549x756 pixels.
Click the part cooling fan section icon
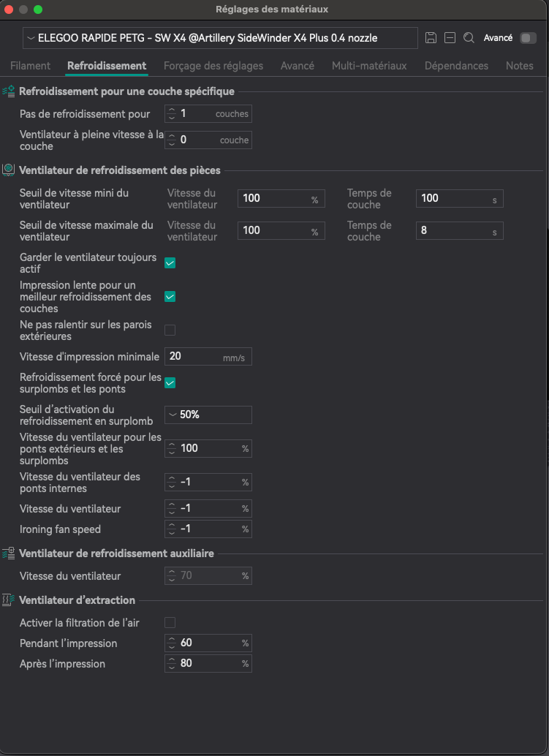9,170
